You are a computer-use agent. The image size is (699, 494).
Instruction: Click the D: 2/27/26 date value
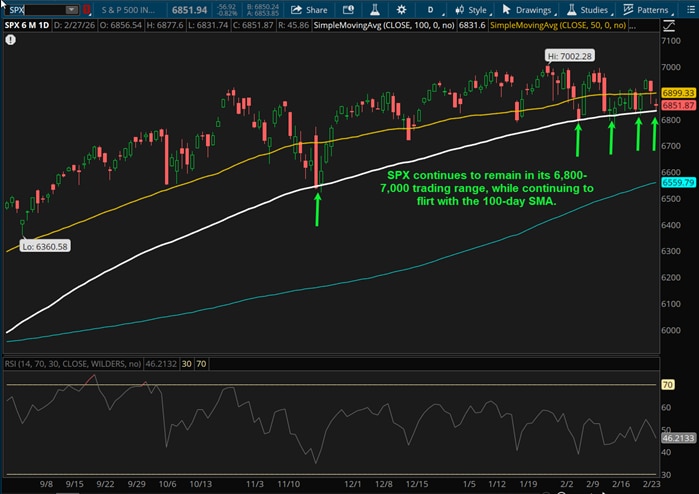point(74,25)
